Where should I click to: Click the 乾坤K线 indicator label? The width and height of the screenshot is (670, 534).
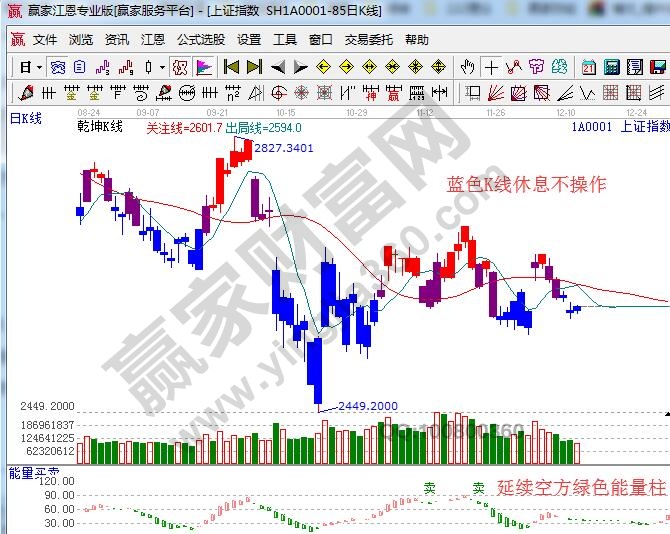pos(100,127)
